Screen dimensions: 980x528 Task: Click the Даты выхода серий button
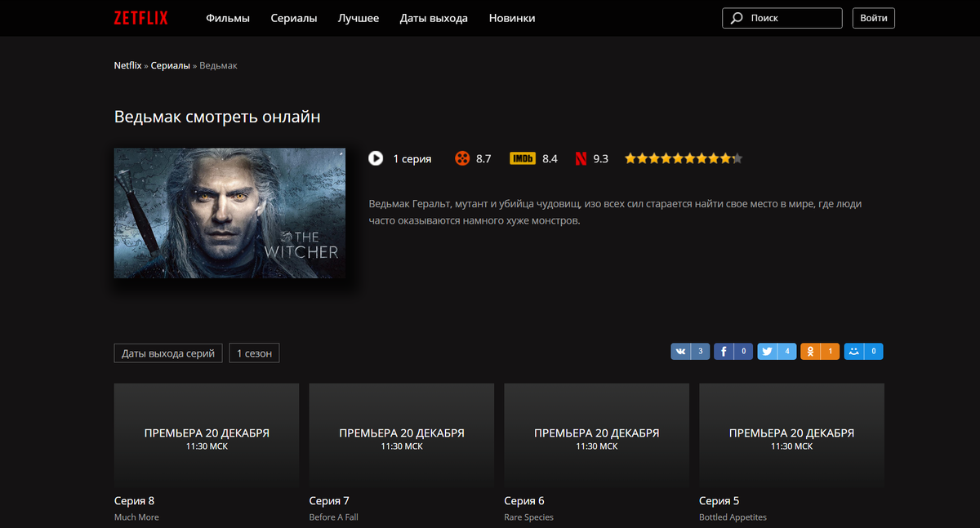[x=168, y=353]
